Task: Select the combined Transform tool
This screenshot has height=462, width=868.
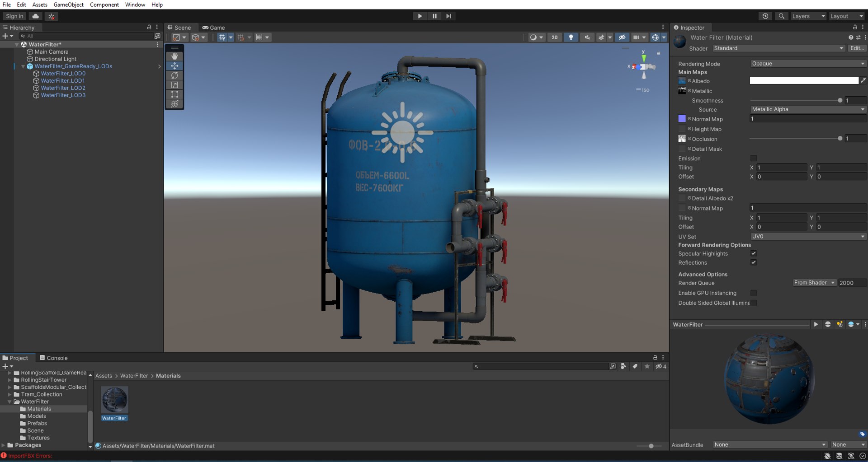Action: point(175,103)
